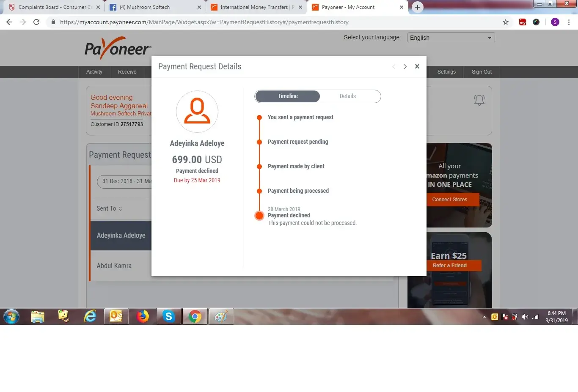Click the 'Payment being processed' marker
Viewport: 578px width, 392px height.
(259, 191)
